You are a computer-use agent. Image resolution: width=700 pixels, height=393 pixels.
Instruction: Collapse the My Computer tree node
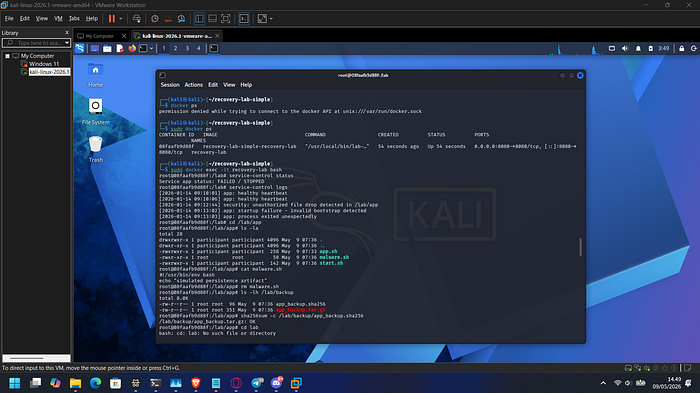(x=8, y=56)
